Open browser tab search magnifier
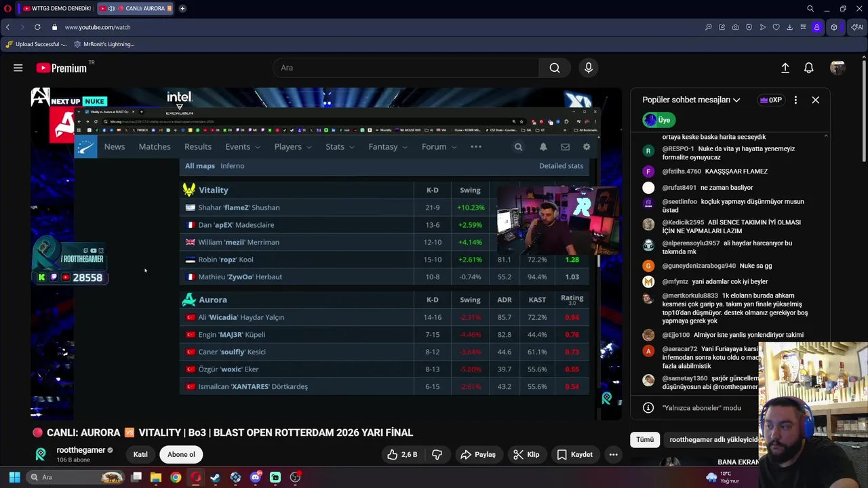Image resolution: width=868 pixels, height=488 pixels. tap(810, 8)
